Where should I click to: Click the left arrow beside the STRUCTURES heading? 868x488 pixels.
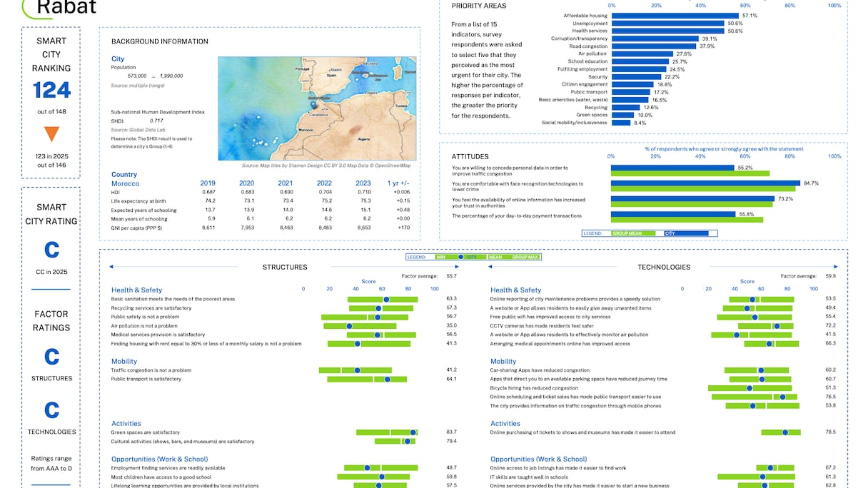click(111, 268)
